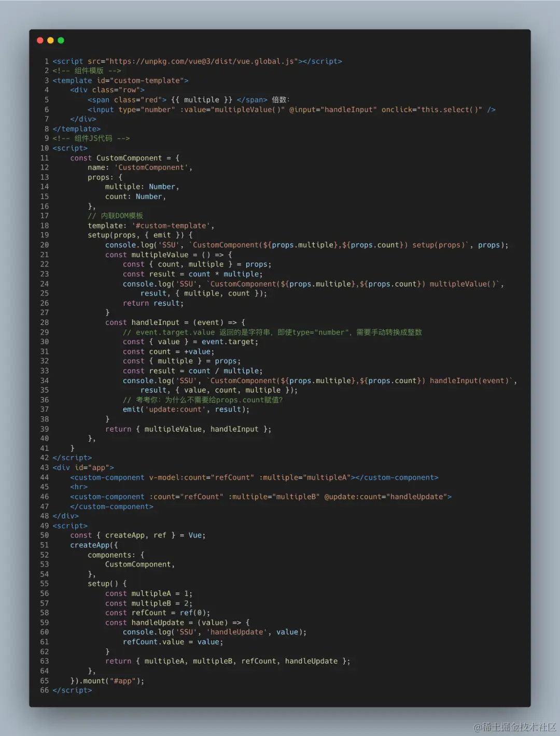Click 'const multipleB = 2;' line
The width and height of the screenshot is (560, 736).
149,604
